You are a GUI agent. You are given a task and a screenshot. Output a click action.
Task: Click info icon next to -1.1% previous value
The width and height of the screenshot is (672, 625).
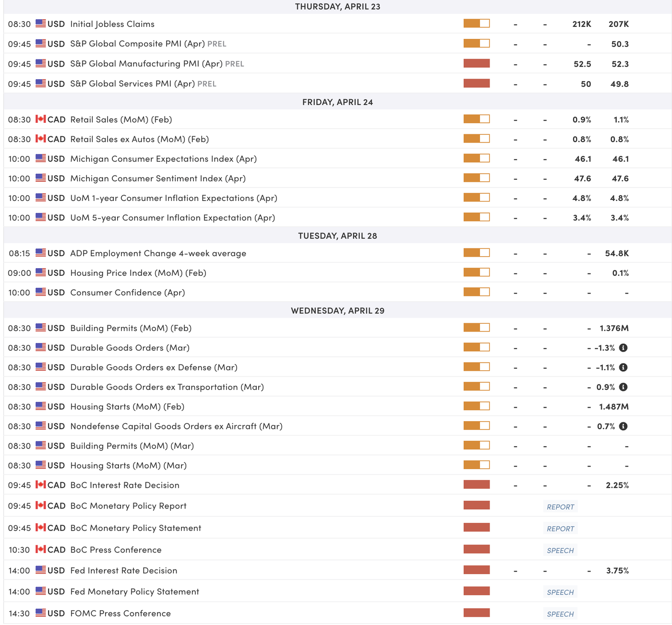623,367
